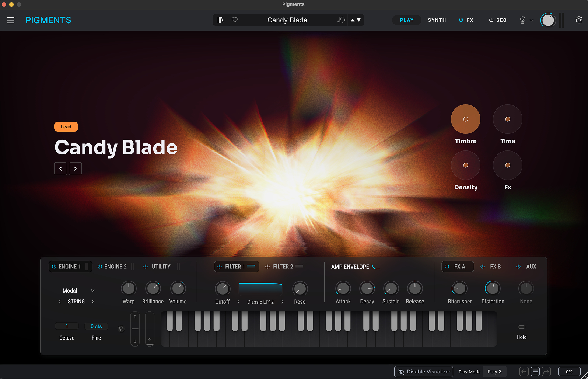This screenshot has height=379, width=588.
Task: Switch to the SYNTH tab
Action: (437, 20)
